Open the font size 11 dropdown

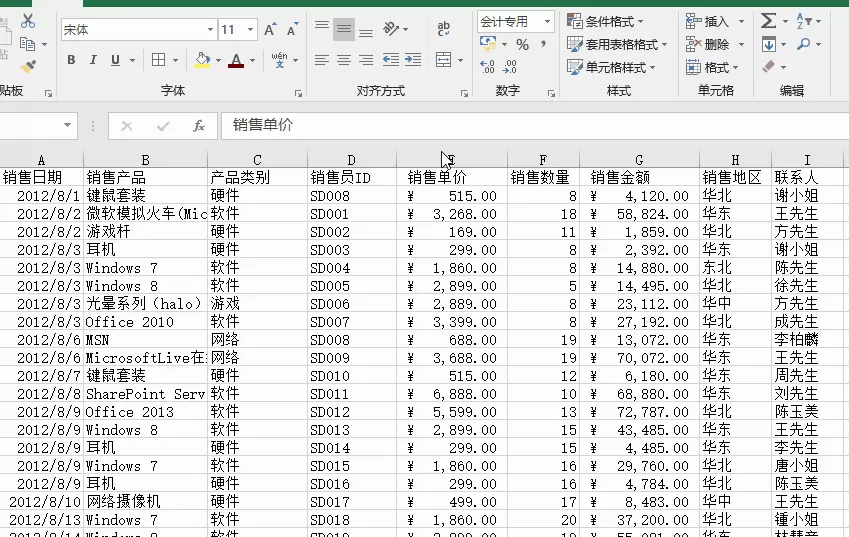[250, 30]
